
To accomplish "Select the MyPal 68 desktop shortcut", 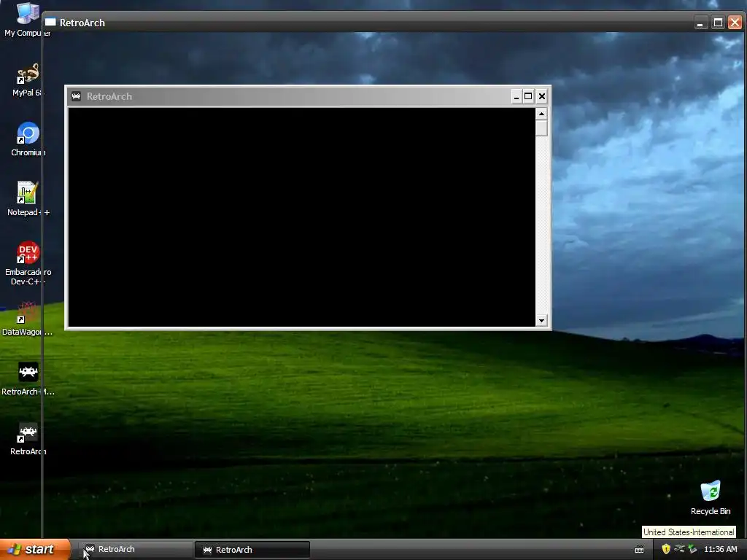I will (26, 79).
